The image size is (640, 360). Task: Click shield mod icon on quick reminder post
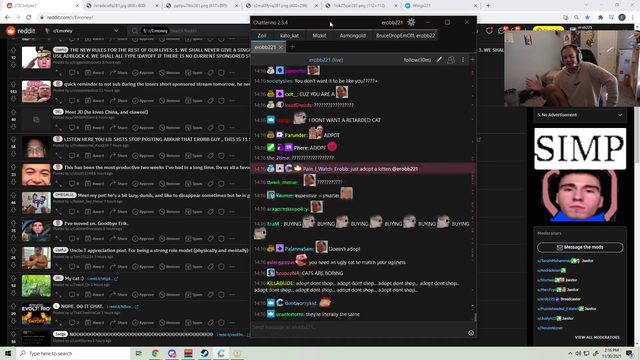[221, 100]
